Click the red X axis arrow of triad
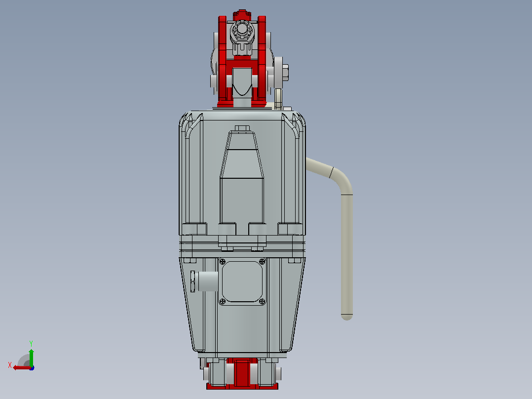Image resolution: width=532 pixels, height=399 pixels. coord(21,368)
